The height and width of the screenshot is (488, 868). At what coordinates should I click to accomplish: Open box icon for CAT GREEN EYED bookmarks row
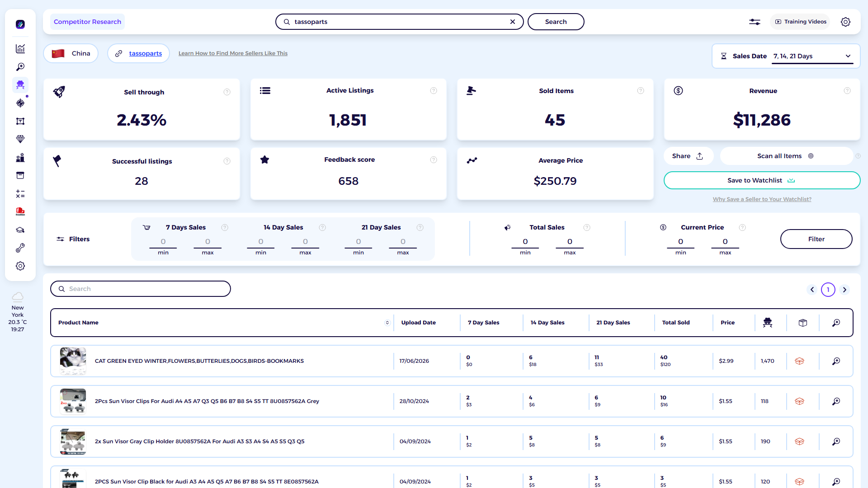coord(799,361)
